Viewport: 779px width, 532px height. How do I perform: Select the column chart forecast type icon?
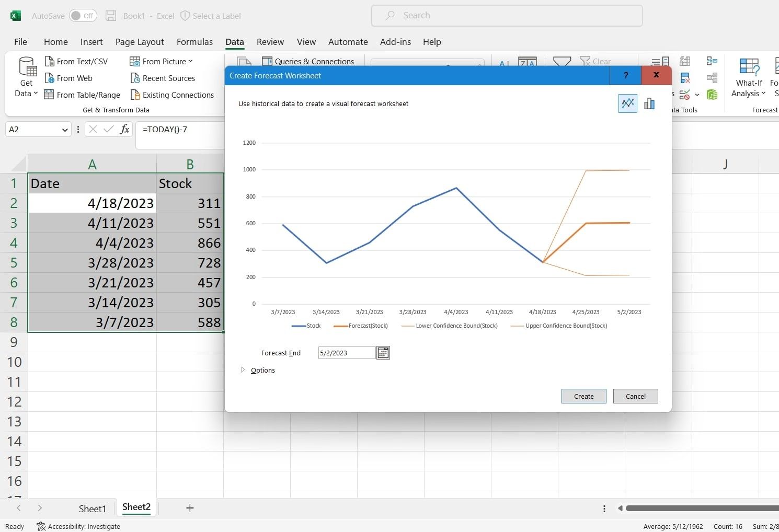click(649, 103)
